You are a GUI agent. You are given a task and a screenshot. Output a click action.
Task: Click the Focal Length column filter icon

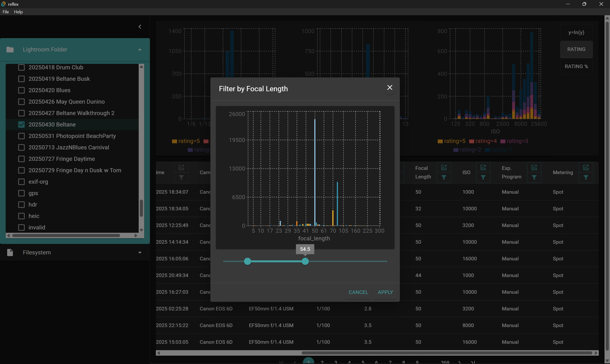[x=444, y=177]
